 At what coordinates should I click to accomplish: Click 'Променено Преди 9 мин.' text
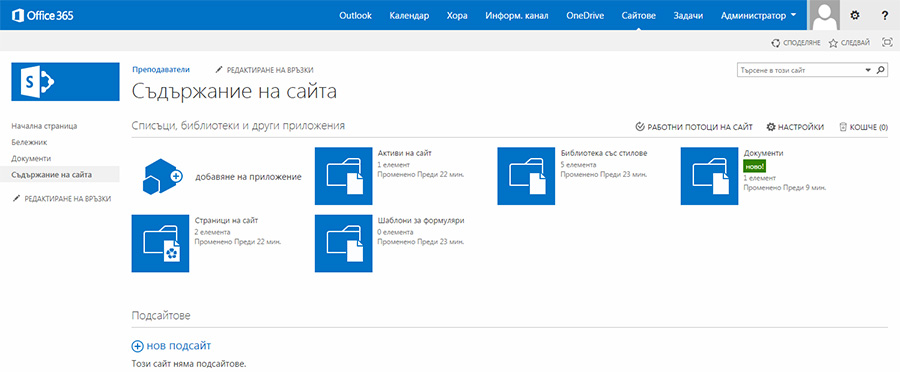785,187
